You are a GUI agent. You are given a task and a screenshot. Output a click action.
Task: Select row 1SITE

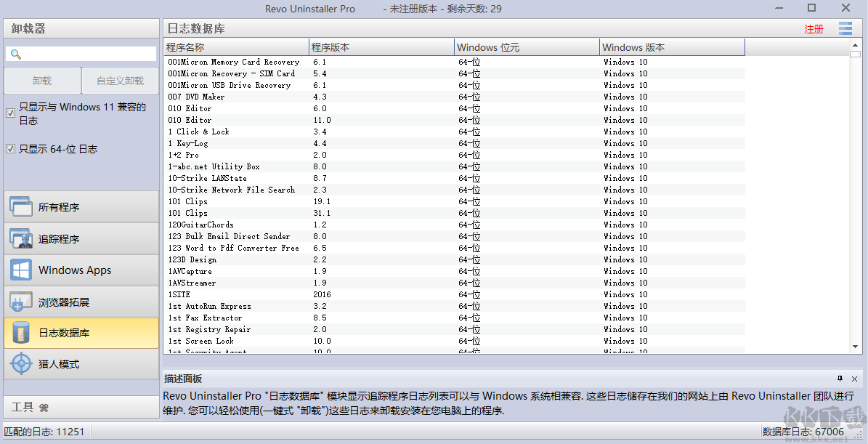point(455,294)
